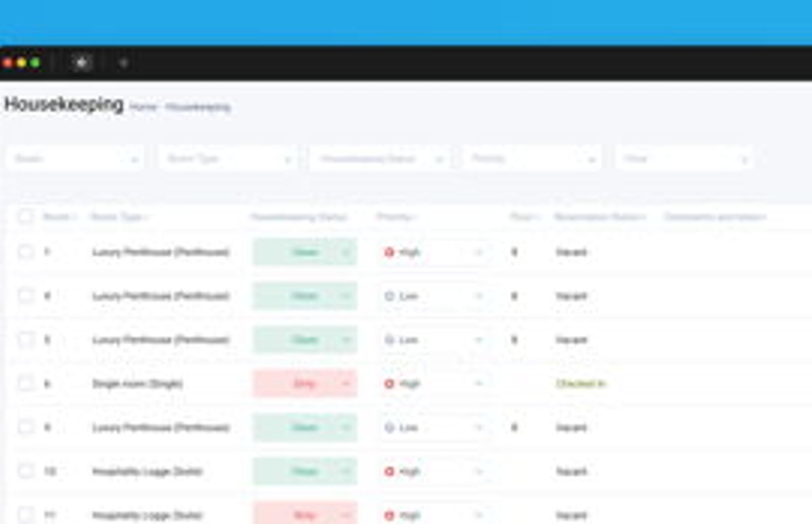Tick the checkbox for room 10

tap(25, 471)
